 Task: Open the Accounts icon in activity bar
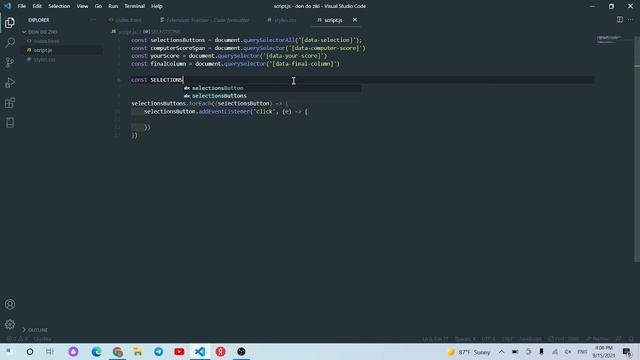10,304
